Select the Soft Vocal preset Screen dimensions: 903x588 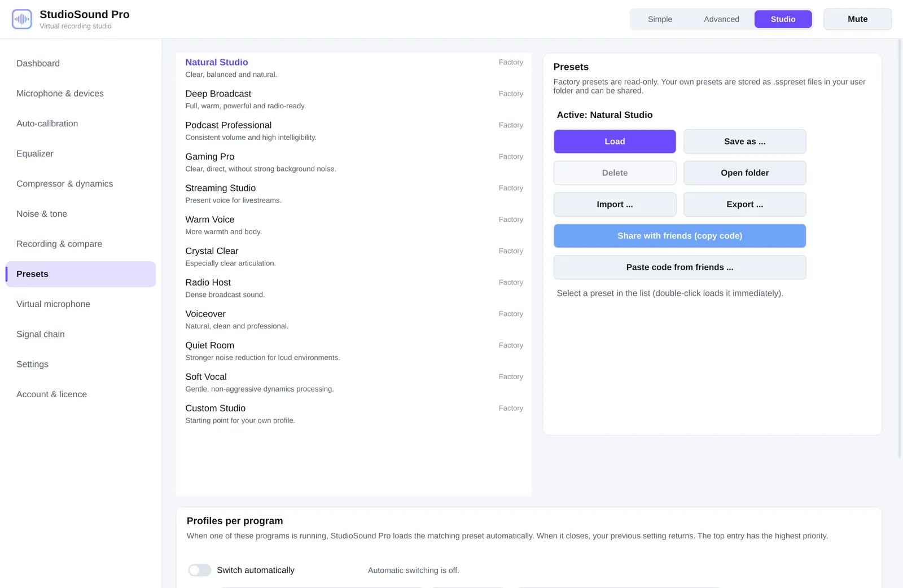pos(354,383)
